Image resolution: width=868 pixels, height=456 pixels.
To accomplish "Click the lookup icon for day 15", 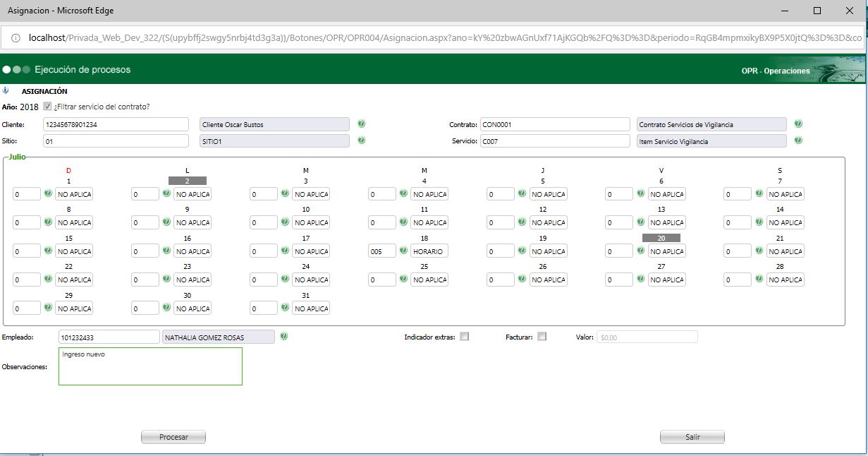I will click(x=49, y=250).
